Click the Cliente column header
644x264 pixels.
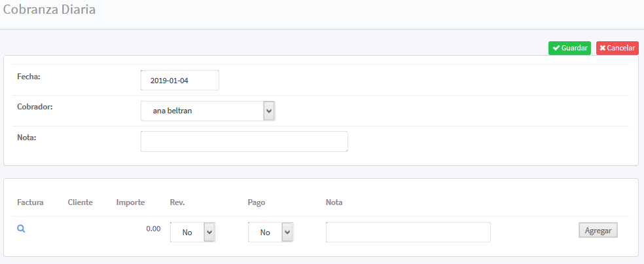tap(80, 202)
